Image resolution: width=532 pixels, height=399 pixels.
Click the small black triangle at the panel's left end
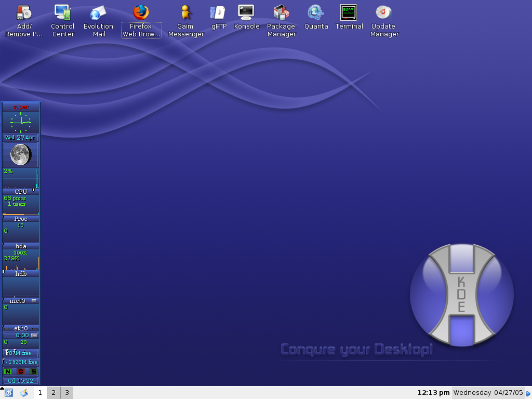(2, 389)
